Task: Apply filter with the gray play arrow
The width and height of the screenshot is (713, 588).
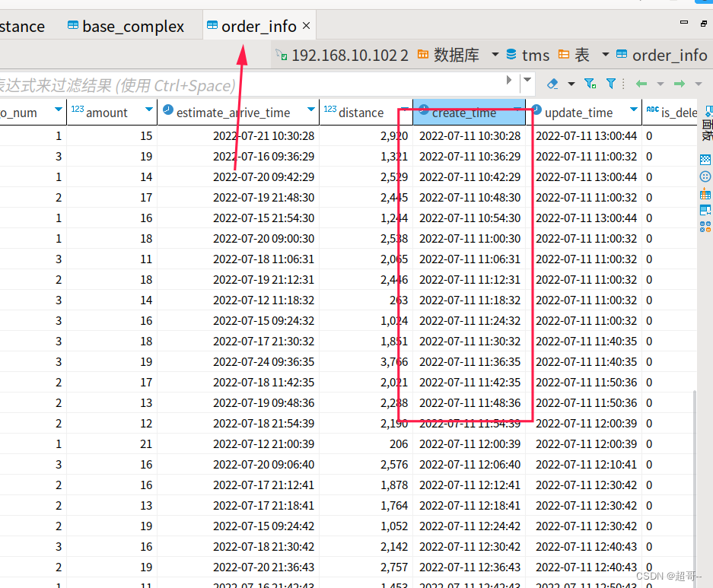Action: tap(509, 81)
